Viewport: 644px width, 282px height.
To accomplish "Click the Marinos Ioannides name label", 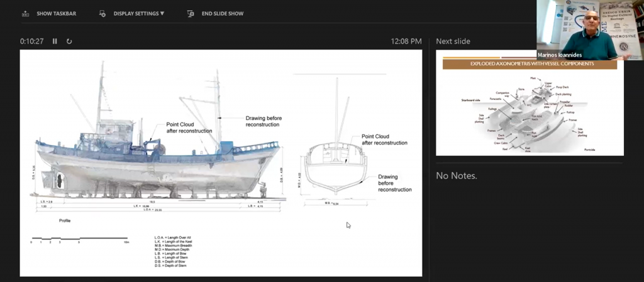I will pyautogui.click(x=559, y=55).
